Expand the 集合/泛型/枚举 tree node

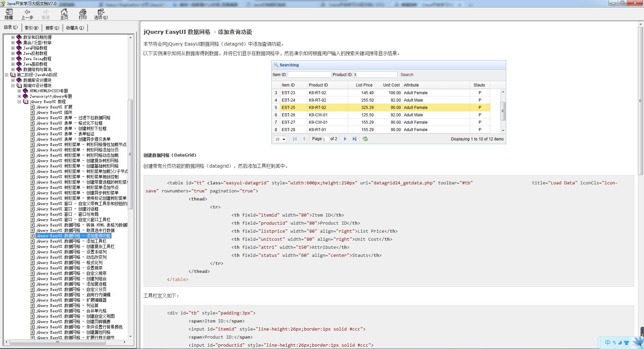tap(13, 43)
